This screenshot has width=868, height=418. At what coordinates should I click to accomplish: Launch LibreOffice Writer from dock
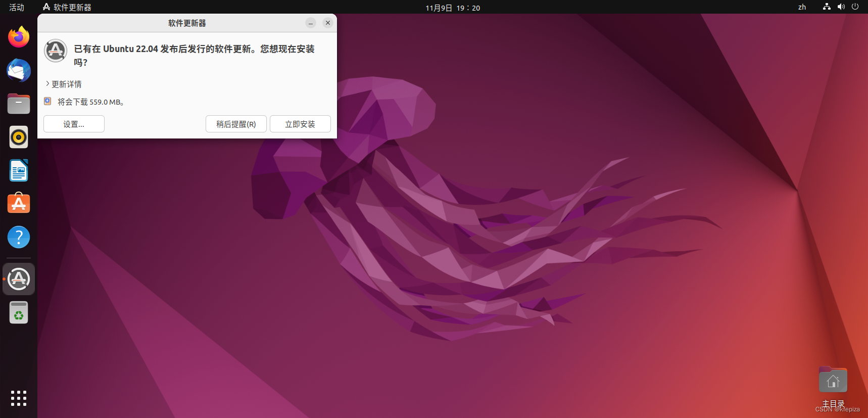19,170
